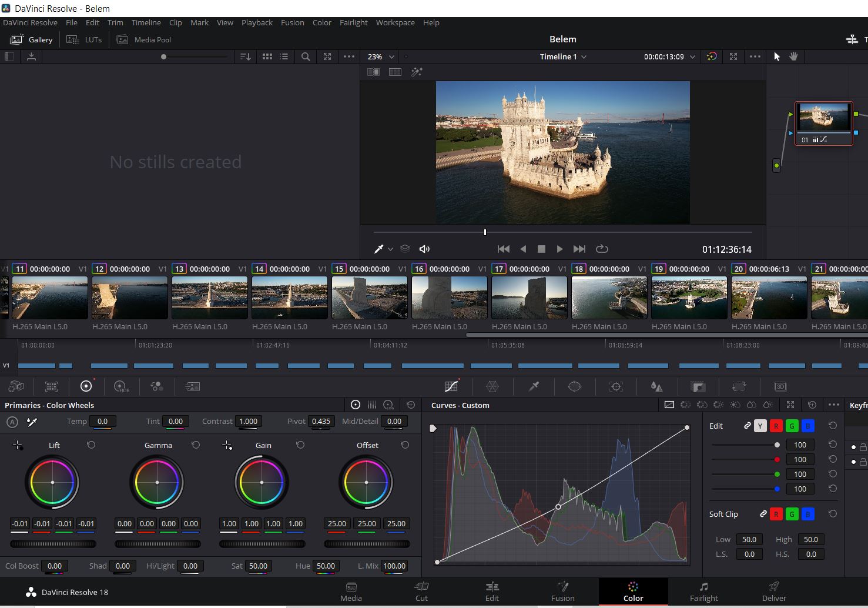
Task: Select clip 18 in the timeline
Action: (609, 298)
